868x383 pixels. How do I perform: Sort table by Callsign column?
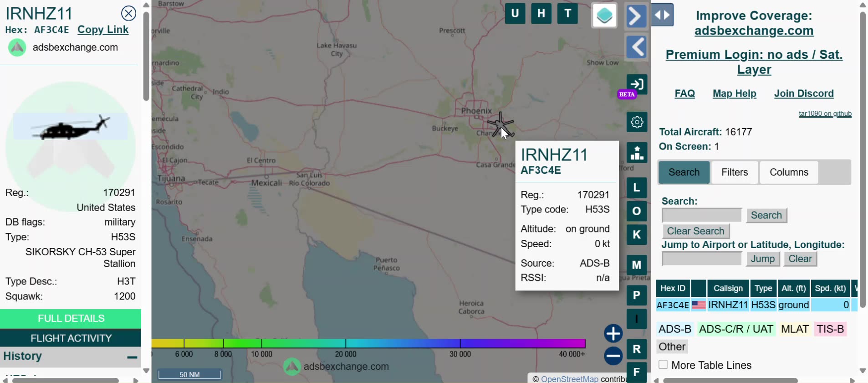tap(728, 289)
